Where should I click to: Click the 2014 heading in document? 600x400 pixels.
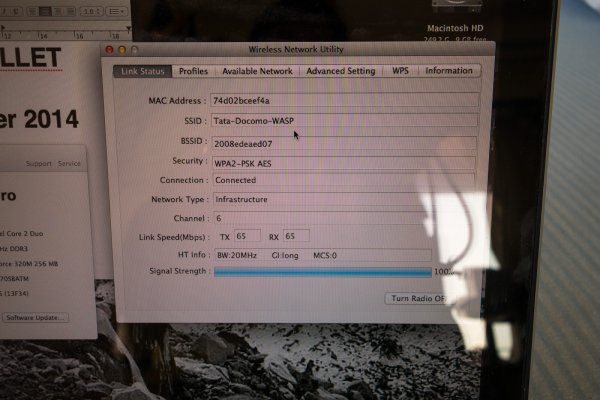(x=51, y=119)
